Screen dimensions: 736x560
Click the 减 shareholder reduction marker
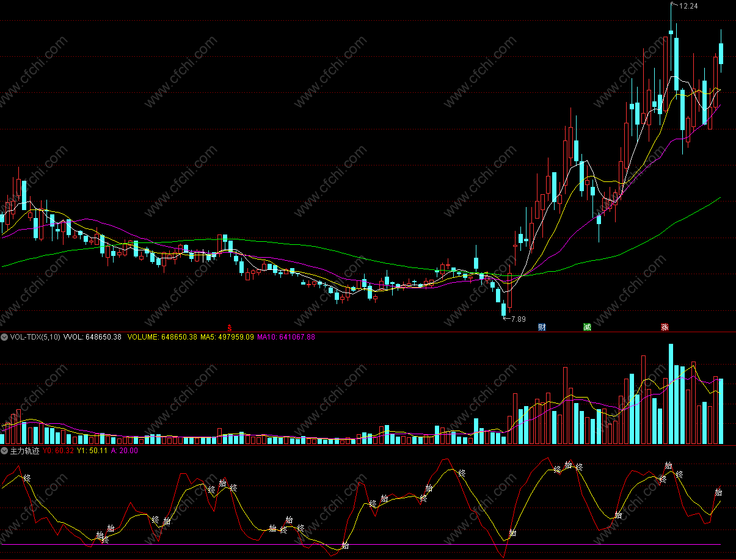pyautogui.click(x=587, y=327)
